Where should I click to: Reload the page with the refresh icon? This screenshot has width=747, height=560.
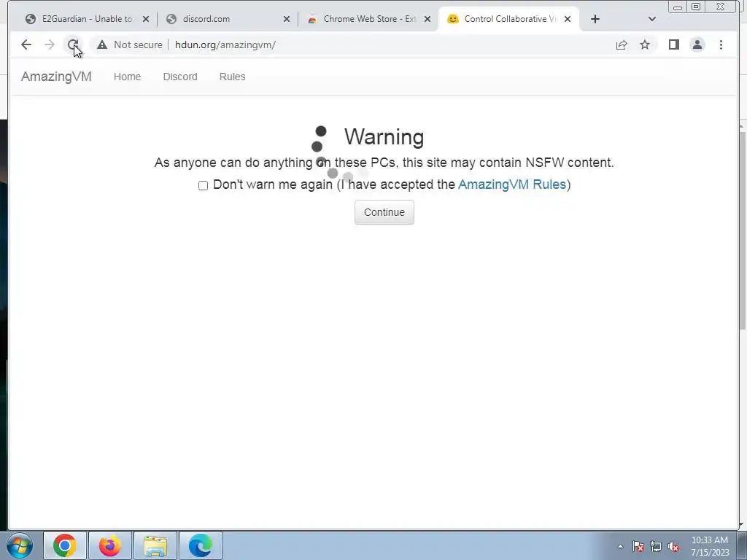(72, 44)
